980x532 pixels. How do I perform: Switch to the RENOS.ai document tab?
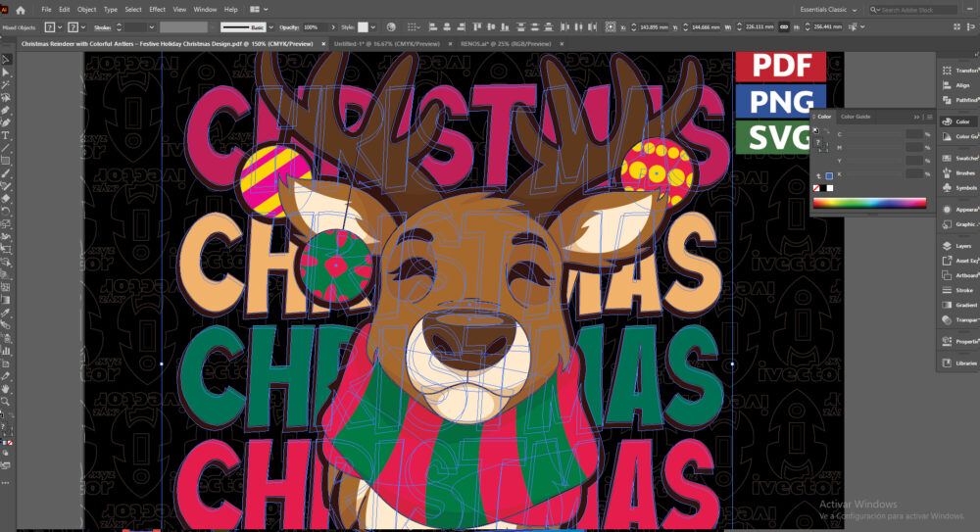pyautogui.click(x=506, y=44)
